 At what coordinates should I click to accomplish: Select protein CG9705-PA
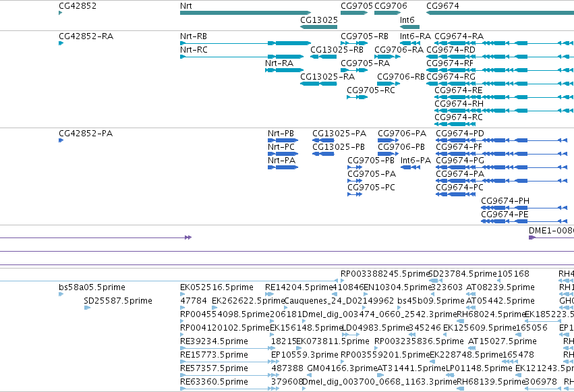pos(355,181)
